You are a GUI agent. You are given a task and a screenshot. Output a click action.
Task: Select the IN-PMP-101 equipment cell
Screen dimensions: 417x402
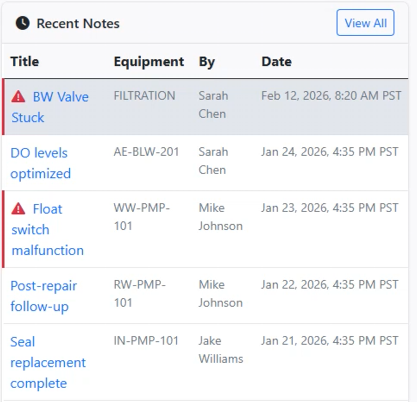coord(146,340)
